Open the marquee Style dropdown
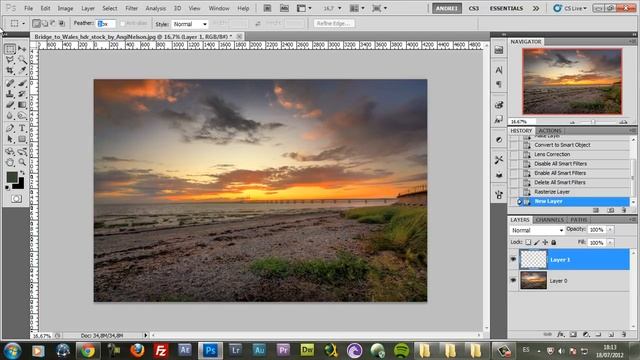640x360 pixels. [190, 24]
